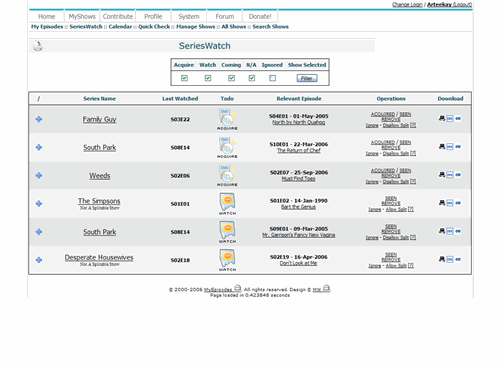The height and width of the screenshot is (368, 500).
Task: Sort by Last Watched column header
Action: pos(180,98)
